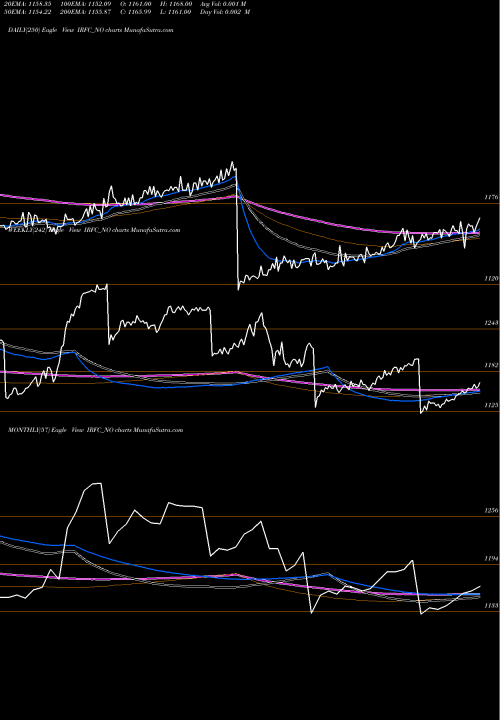Click the 1194 price level label

491,558
